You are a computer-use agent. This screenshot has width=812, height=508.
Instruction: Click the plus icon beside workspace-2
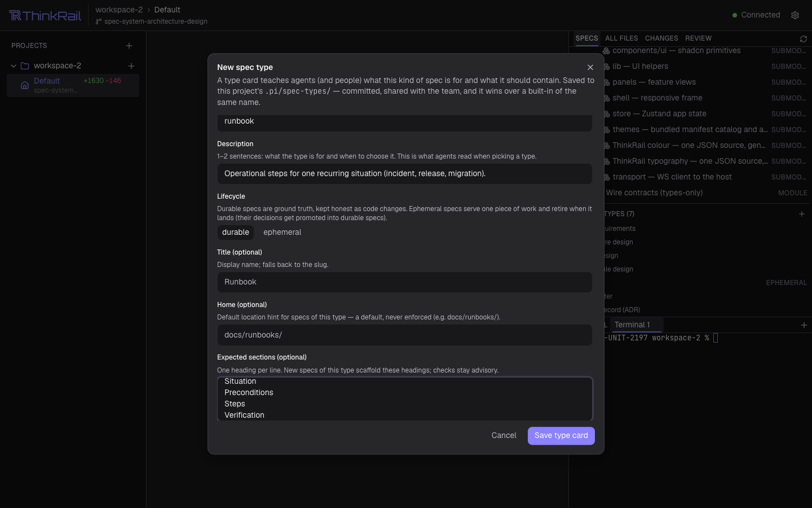pos(131,66)
